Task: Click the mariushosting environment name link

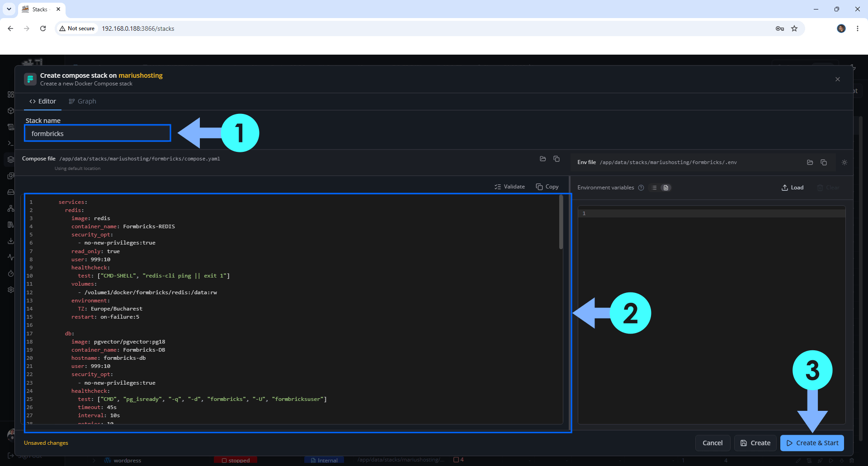Action: pos(141,75)
